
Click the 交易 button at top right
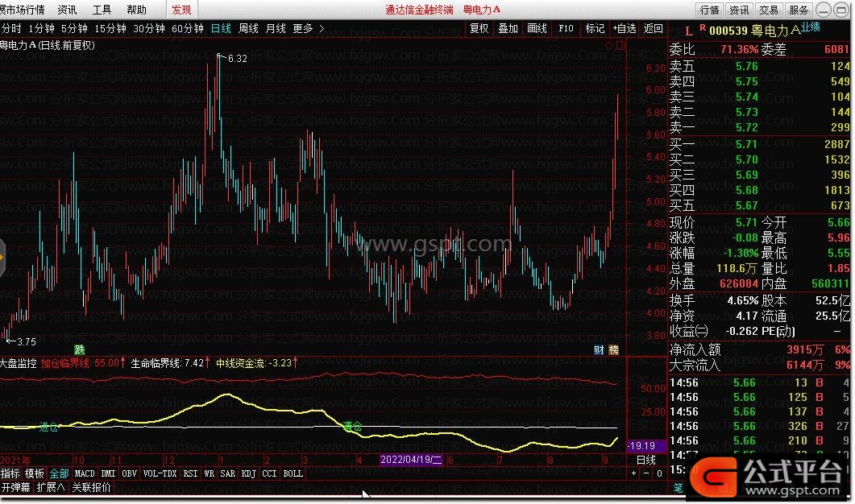point(768,10)
